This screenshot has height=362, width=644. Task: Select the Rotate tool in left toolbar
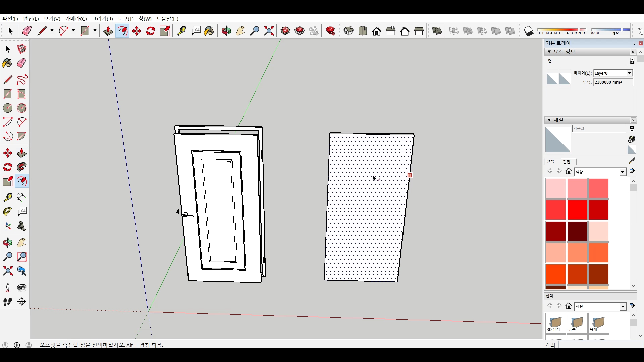click(7, 167)
